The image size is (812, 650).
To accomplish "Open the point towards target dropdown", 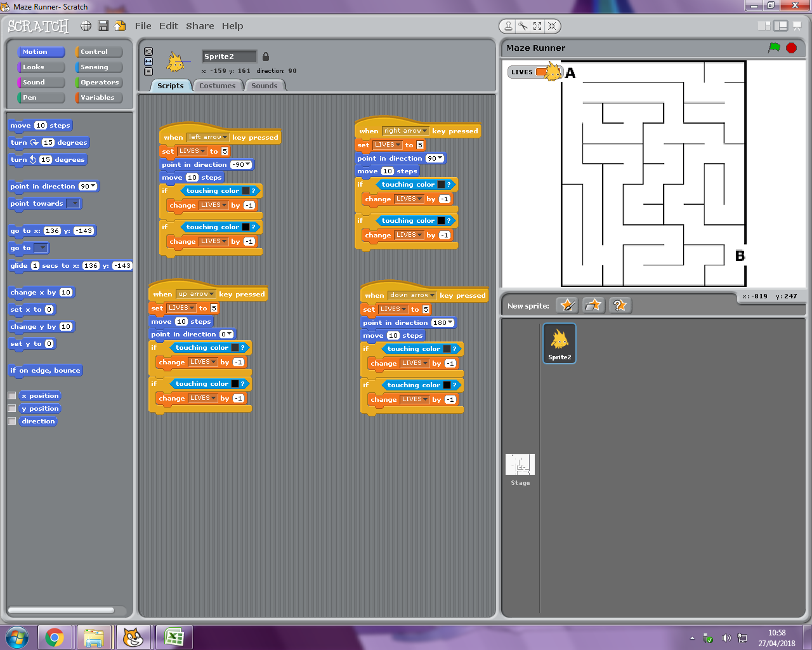I will (x=74, y=204).
